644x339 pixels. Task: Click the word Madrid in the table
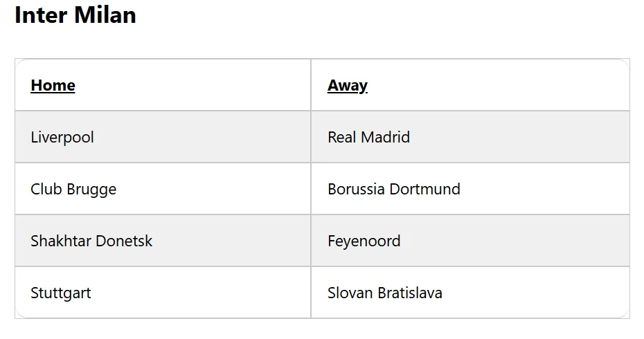point(385,137)
